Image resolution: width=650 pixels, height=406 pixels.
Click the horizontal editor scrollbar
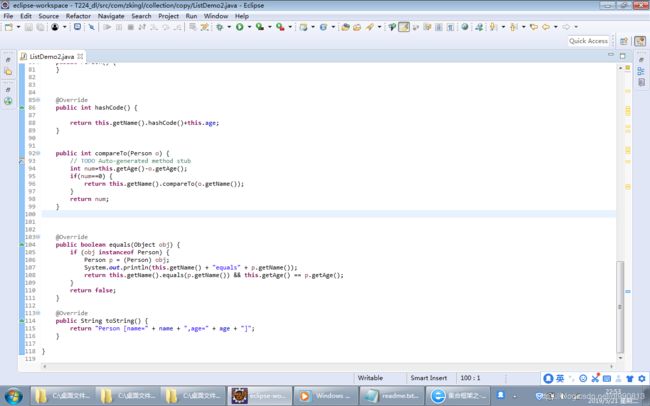(x=328, y=367)
